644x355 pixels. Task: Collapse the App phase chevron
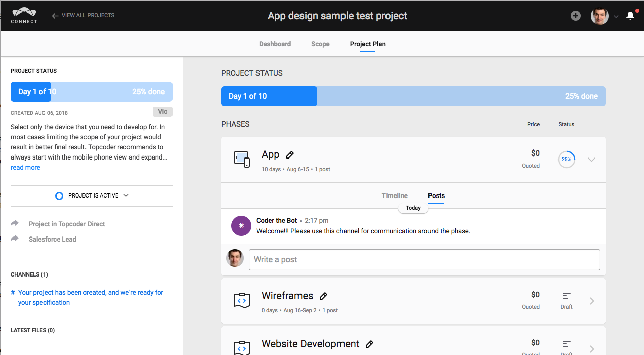(591, 160)
